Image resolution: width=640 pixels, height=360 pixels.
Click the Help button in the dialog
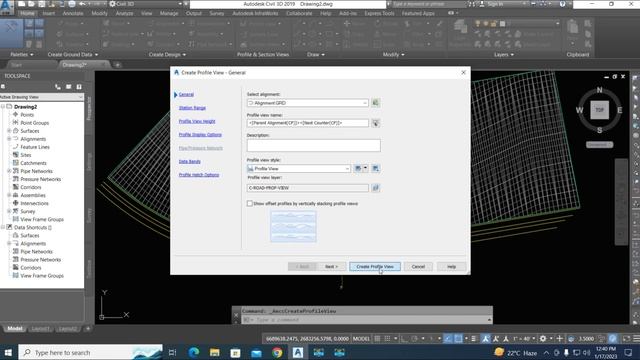(451, 267)
